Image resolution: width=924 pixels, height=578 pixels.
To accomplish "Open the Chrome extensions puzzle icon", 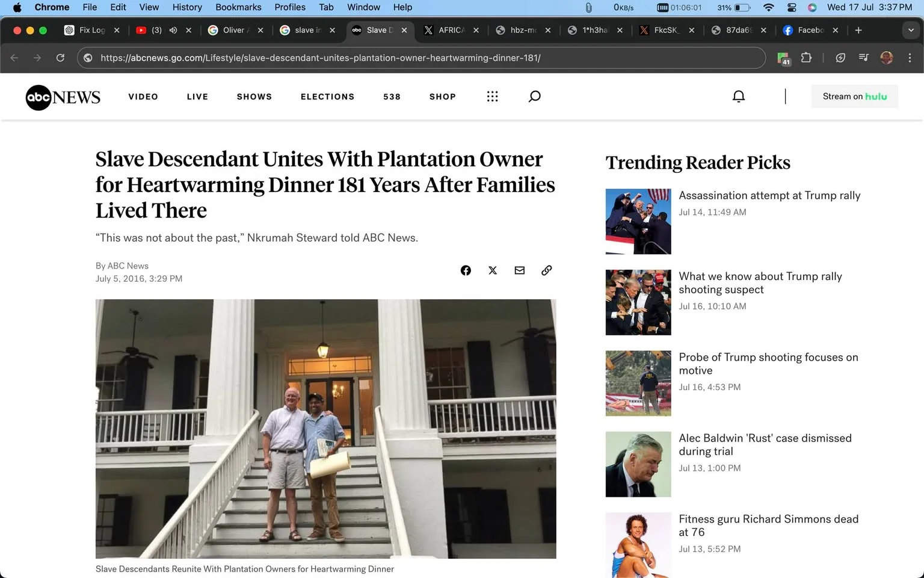I will [x=806, y=58].
